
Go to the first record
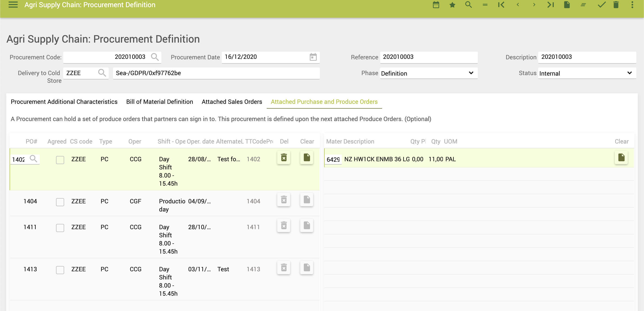click(501, 5)
